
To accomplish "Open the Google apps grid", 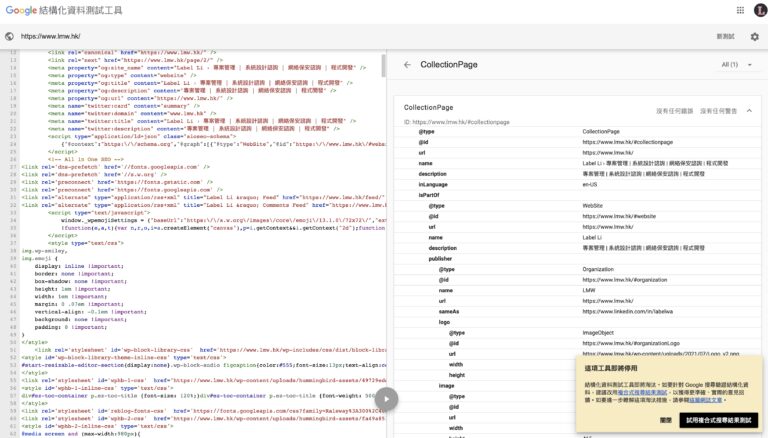I will click(740, 10).
